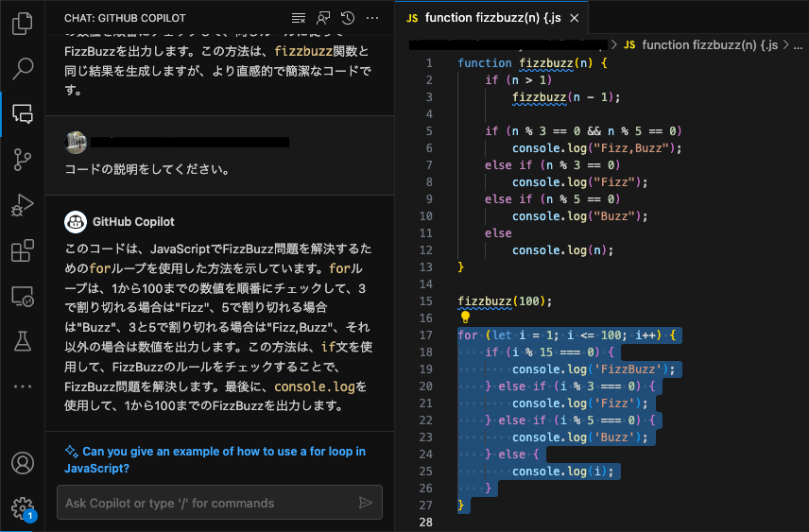This screenshot has width=809, height=532.
Task: Open the Extensions view
Action: (22, 250)
